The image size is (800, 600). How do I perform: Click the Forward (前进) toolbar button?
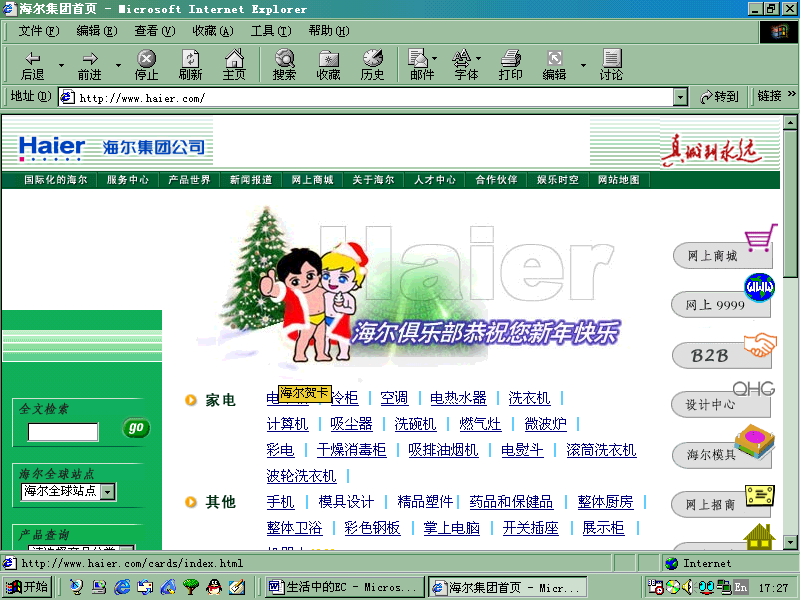pos(89,65)
